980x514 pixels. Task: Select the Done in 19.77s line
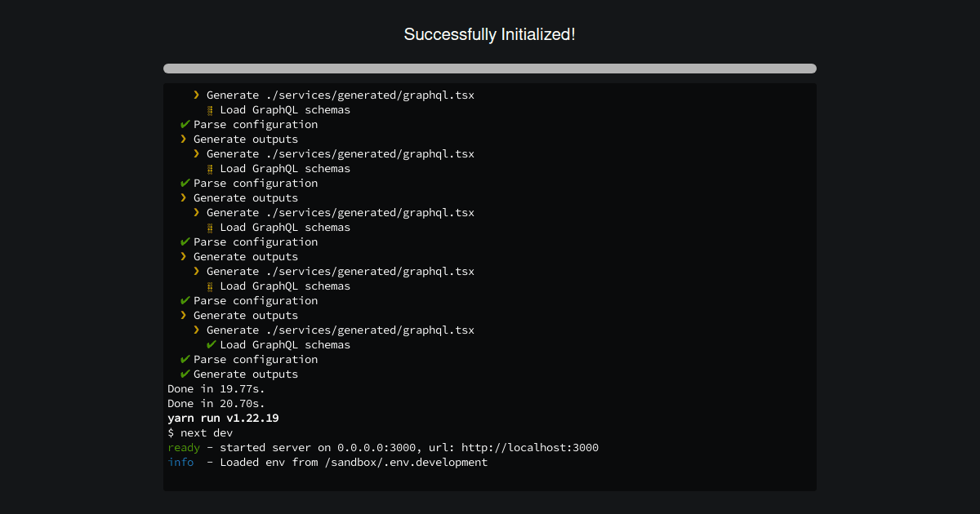(x=216, y=388)
